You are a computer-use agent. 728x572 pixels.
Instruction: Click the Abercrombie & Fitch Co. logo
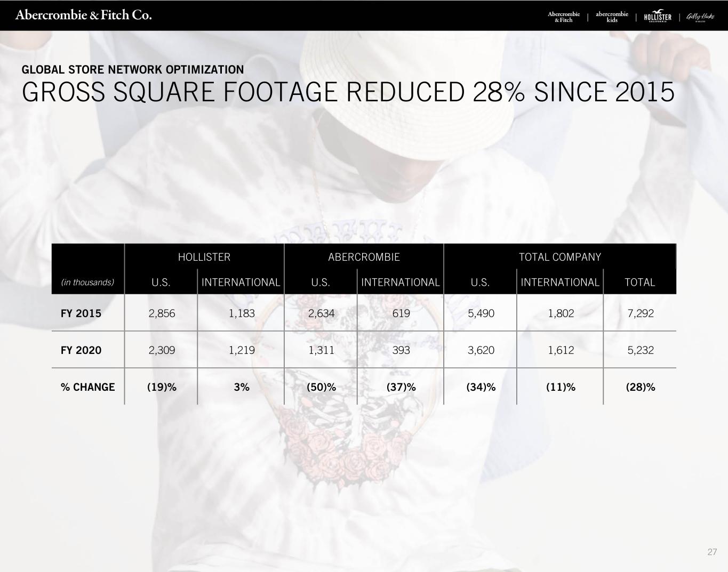coord(84,15)
